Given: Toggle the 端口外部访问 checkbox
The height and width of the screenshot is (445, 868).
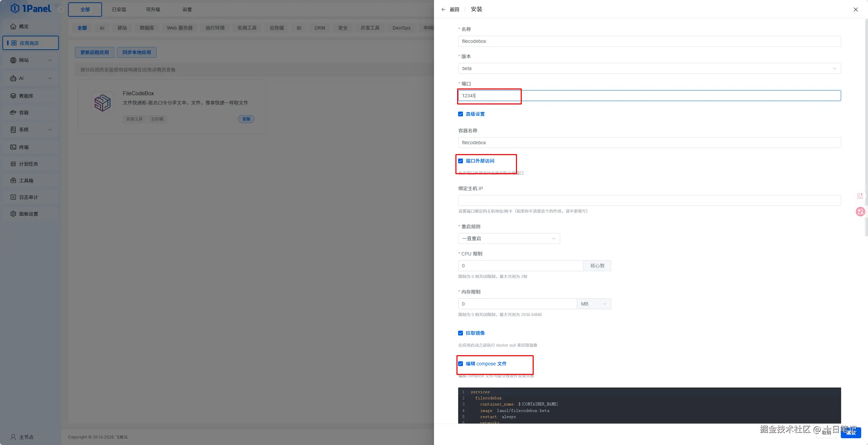Looking at the screenshot, I should (461, 161).
